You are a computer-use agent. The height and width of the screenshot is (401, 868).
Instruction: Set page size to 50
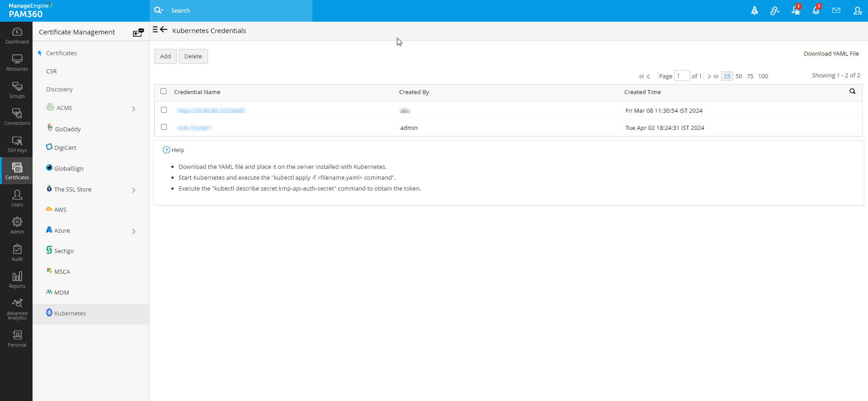pyautogui.click(x=739, y=76)
